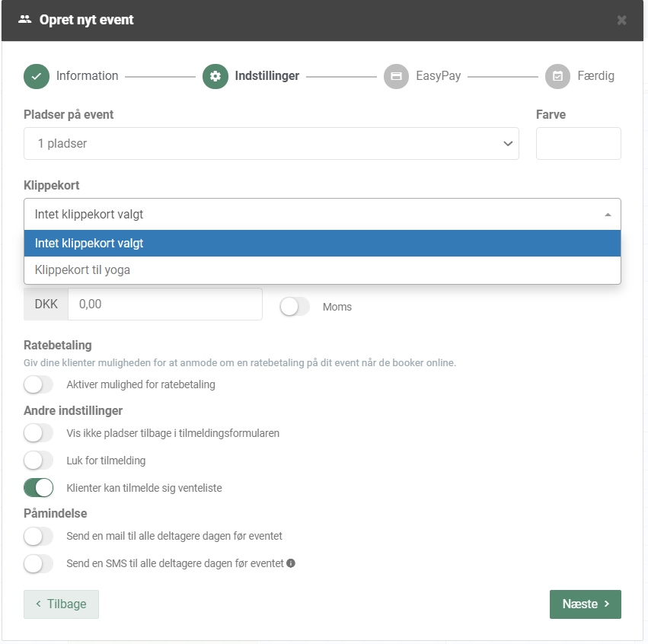Toggle Vis ikke pladser tilbage setting
The image size is (648, 644).
(x=39, y=433)
